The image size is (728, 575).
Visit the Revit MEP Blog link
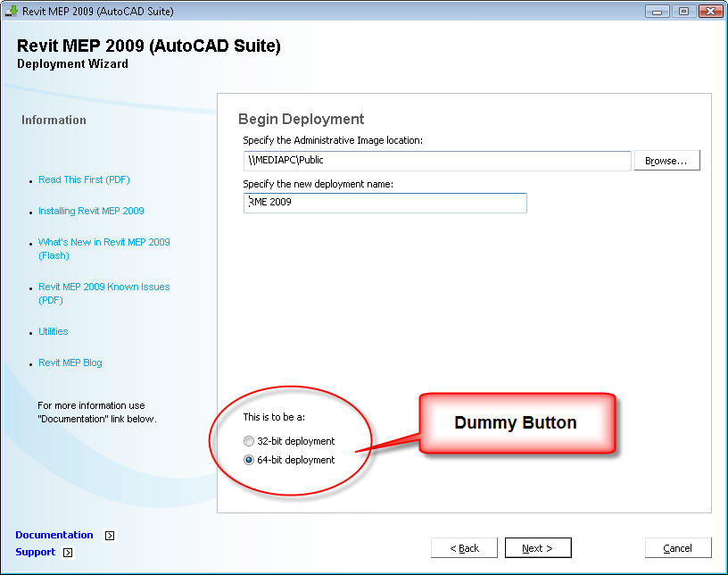click(x=70, y=362)
